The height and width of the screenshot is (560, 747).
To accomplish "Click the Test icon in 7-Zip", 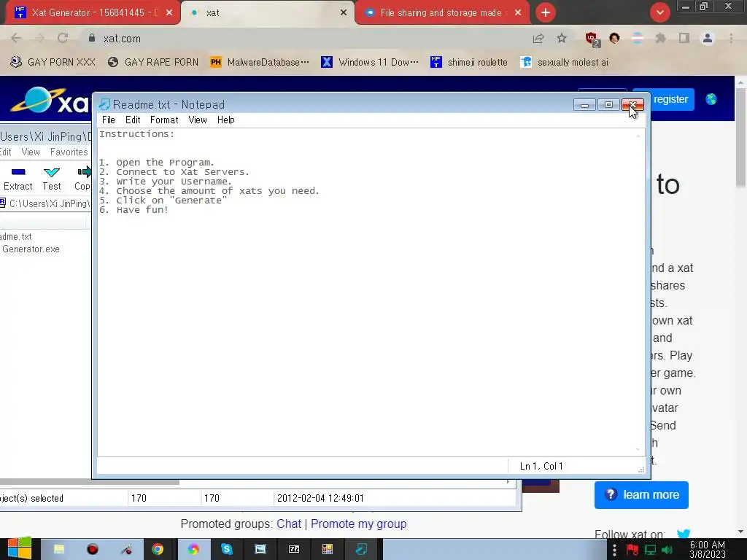I will 52,179.
